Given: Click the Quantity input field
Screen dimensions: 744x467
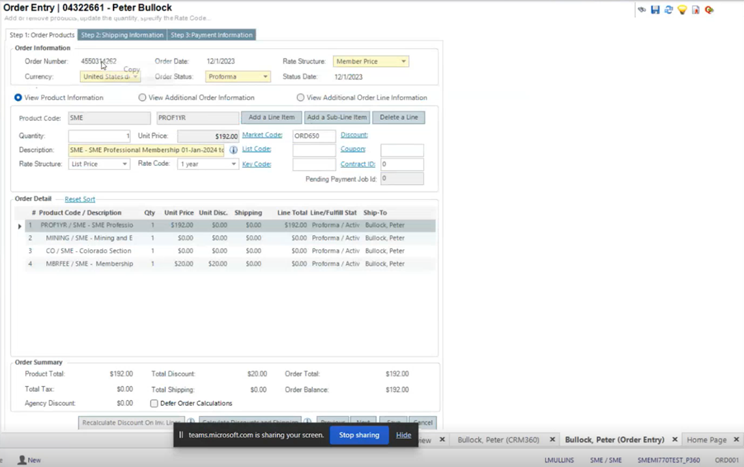Looking at the screenshot, I should point(99,136).
